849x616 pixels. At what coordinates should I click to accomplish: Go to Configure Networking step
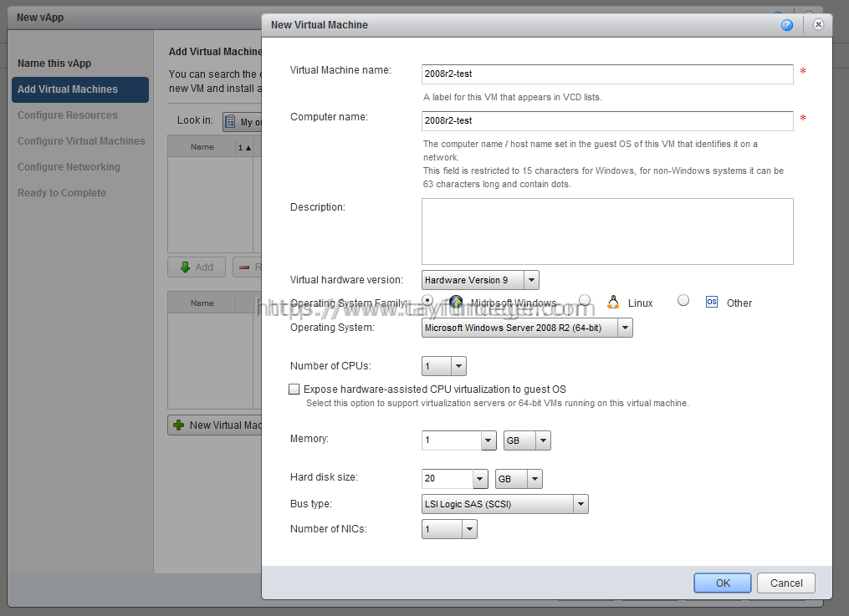point(69,167)
